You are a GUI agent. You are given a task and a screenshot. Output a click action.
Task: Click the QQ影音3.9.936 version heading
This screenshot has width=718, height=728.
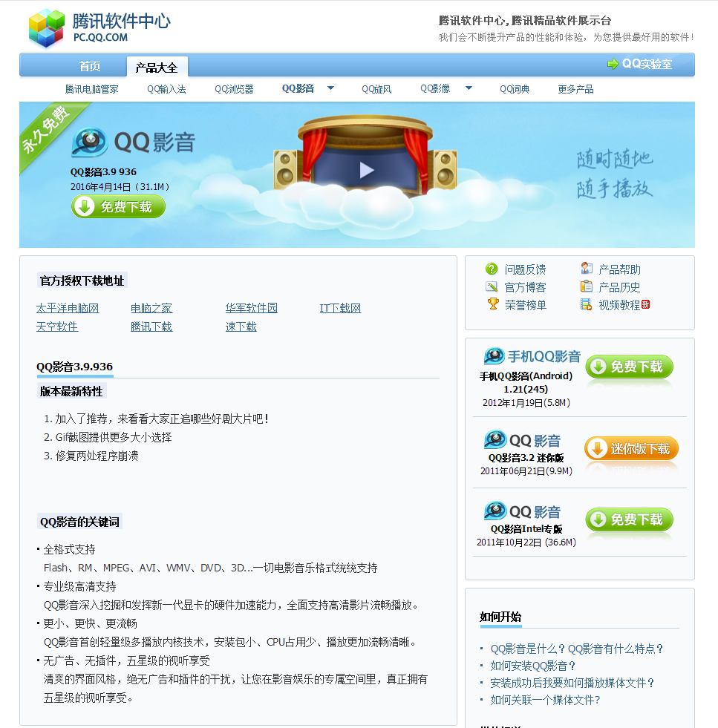(x=75, y=367)
